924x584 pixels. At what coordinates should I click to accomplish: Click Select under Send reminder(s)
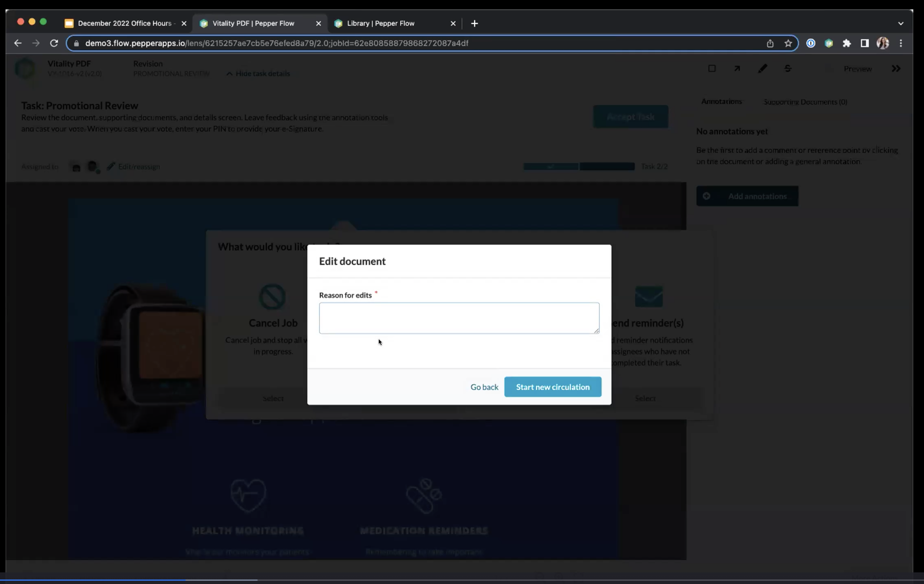pyautogui.click(x=645, y=398)
